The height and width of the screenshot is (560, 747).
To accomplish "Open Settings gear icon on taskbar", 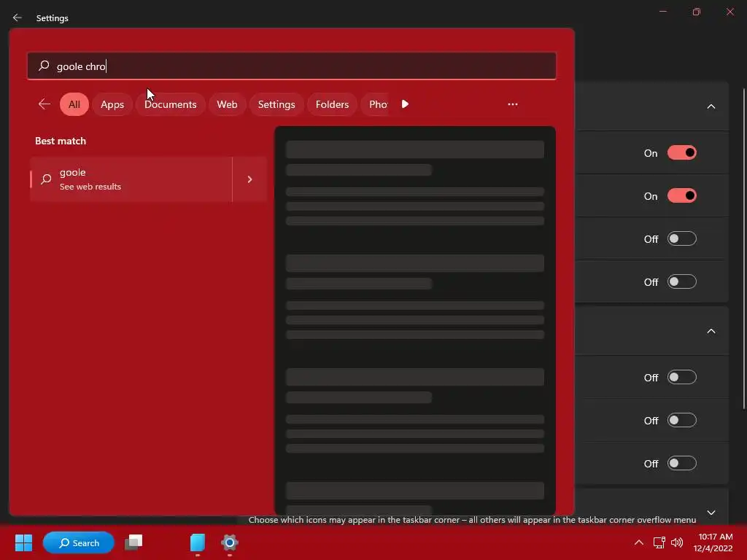I will (230, 542).
